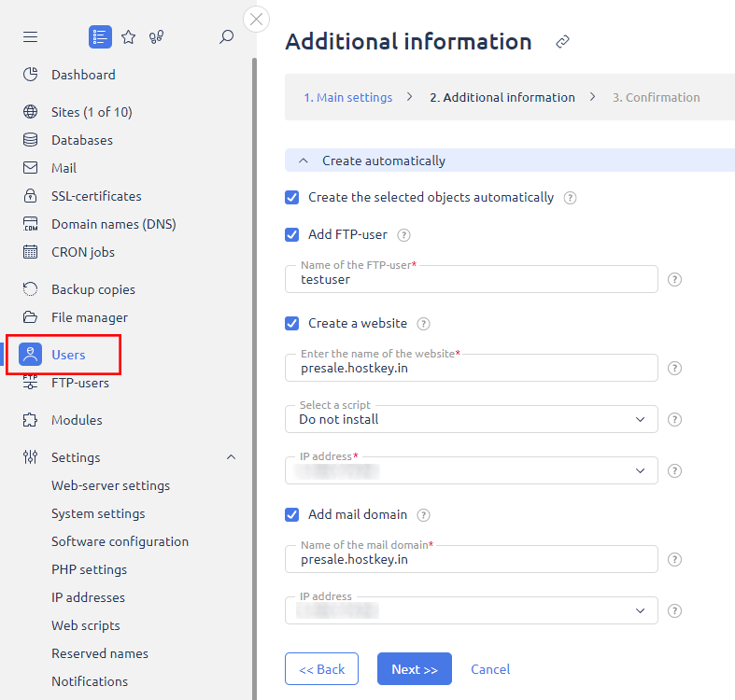The width and height of the screenshot is (735, 700).
Task: Click the Next >> button
Action: click(414, 669)
